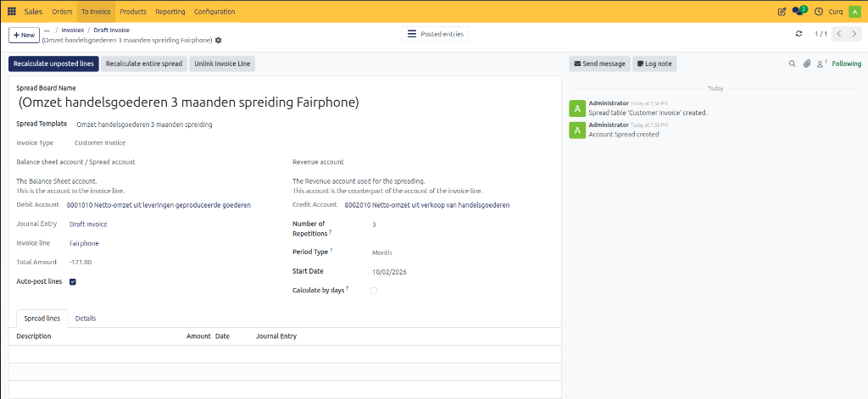The image size is (868, 399).
Task: Open the Administrator user avatar menu
Action: (854, 11)
